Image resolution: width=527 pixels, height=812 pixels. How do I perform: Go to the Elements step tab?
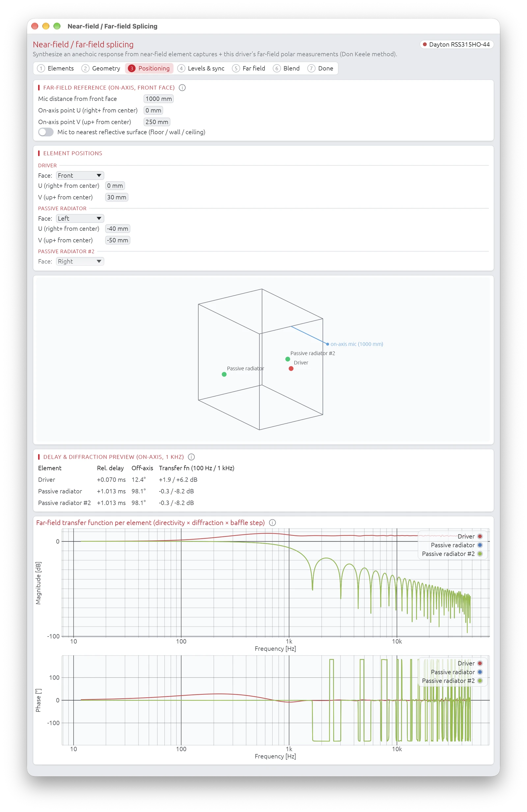tap(55, 68)
